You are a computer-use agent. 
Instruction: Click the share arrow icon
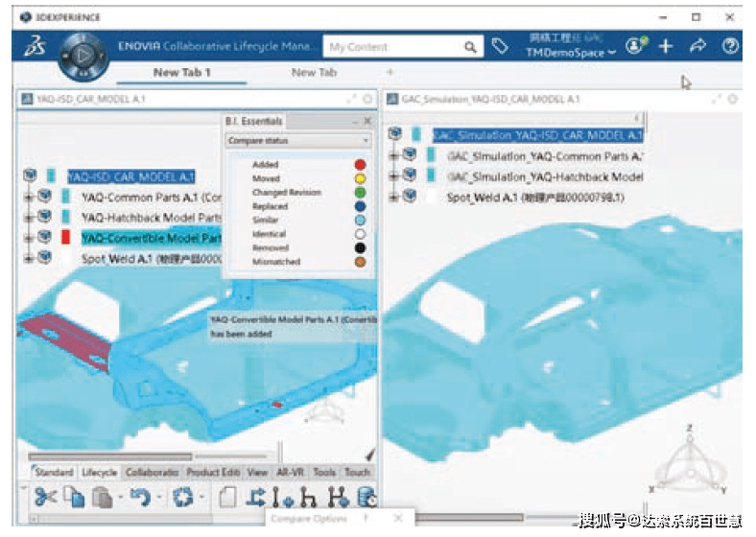tap(697, 46)
